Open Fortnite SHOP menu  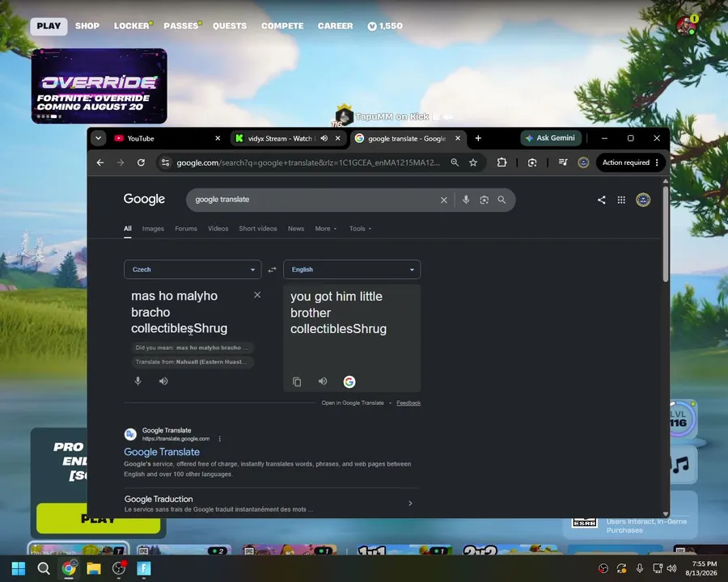pyautogui.click(x=87, y=26)
